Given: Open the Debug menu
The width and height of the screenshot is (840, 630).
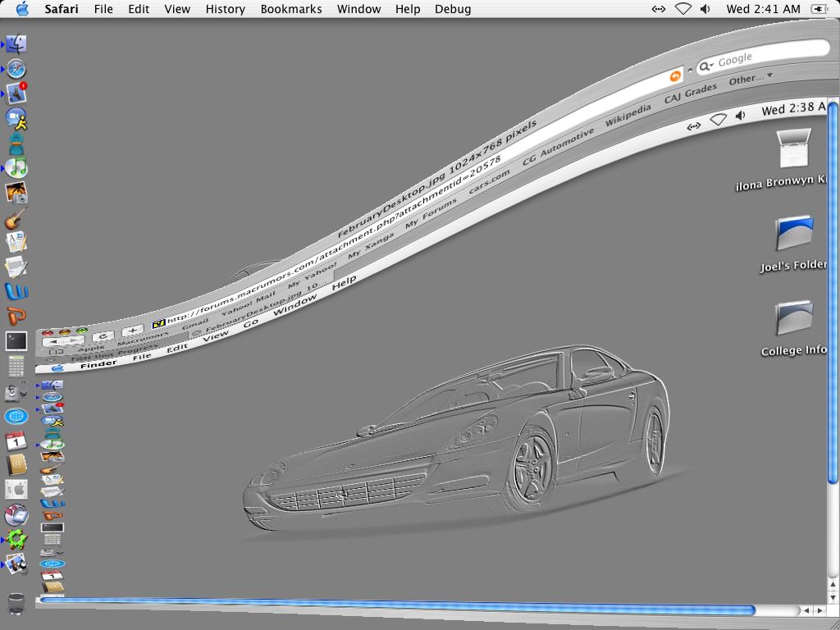Looking at the screenshot, I should pyautogui.click(x=452, y=9).
